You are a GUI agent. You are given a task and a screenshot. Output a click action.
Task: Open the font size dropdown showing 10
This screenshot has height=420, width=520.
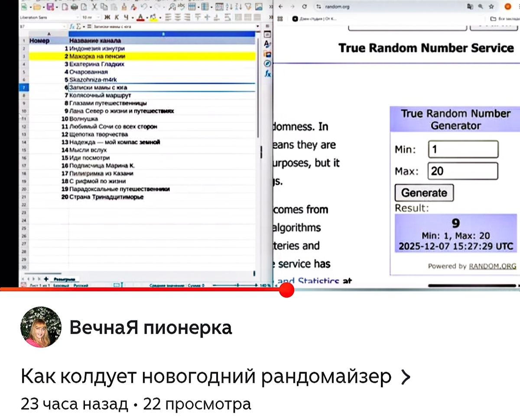pyautogui.click(x=98, y=17)
